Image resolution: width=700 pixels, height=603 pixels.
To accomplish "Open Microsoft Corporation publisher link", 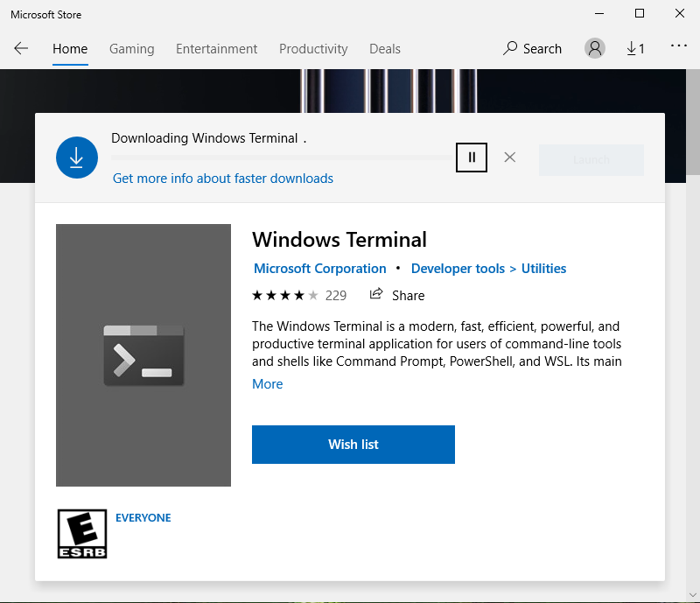I will [319, 269].
